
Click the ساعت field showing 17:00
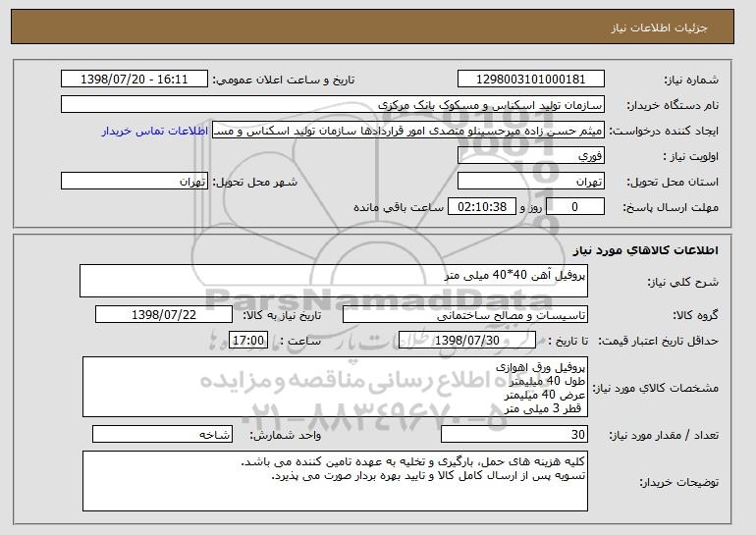point(248,341)
